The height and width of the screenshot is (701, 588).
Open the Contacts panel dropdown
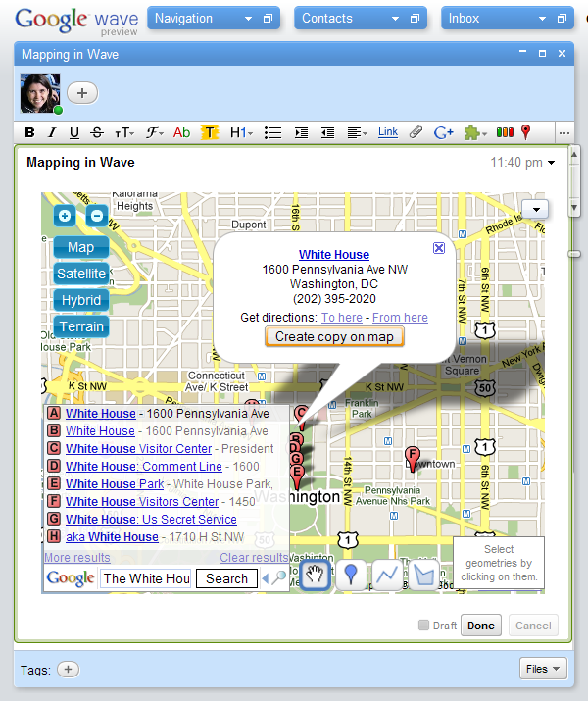pyautogui.click(x=395, y=19)
